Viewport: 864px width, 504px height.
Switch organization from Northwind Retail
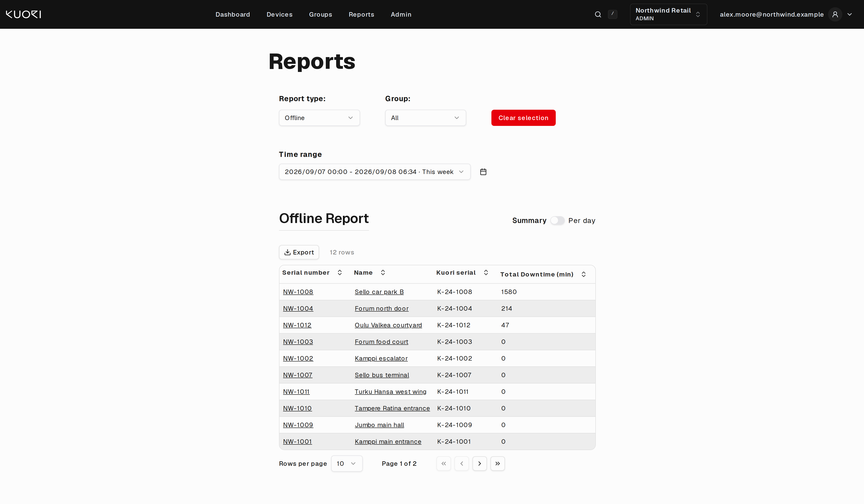click(668, 14)
